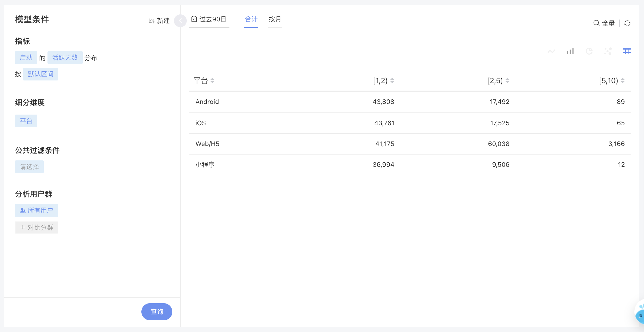
Task: Click the 公共过滤条件 section heading
Action: click(x=37, y=151)
